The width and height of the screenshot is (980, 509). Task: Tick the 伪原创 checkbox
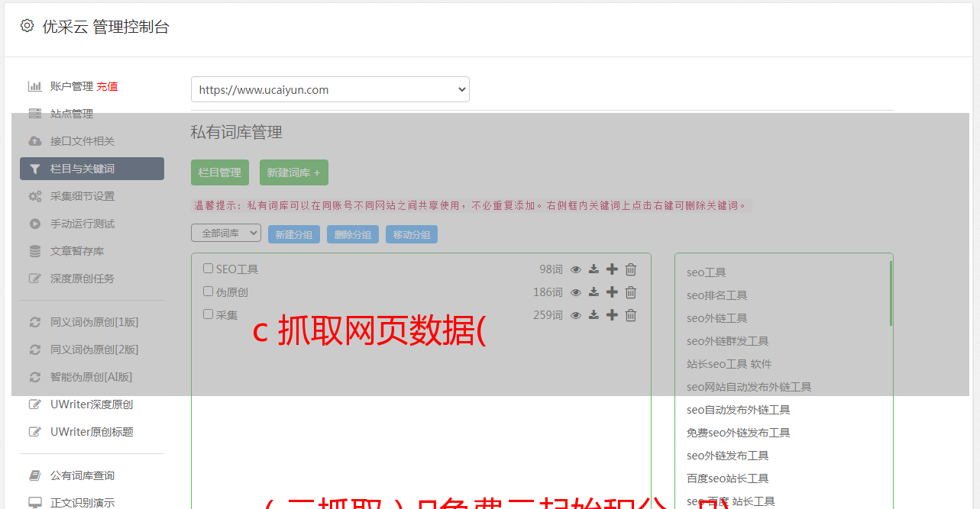coord(208,292)
